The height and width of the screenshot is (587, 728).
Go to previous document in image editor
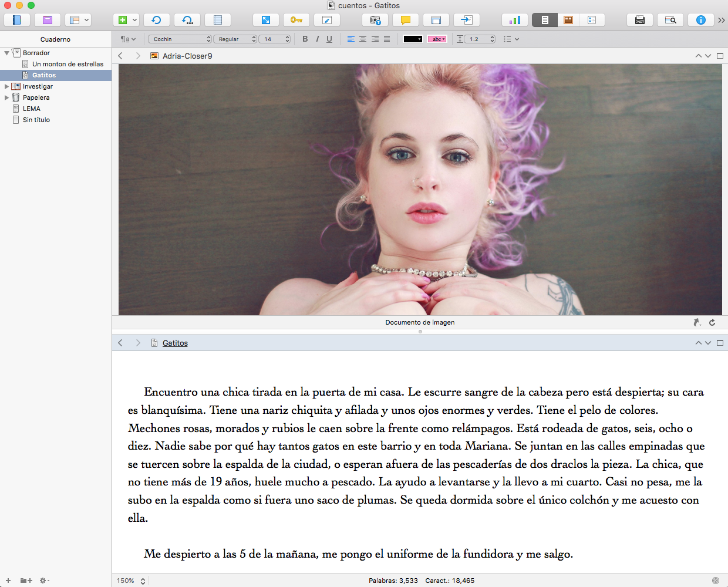point(698,56)
